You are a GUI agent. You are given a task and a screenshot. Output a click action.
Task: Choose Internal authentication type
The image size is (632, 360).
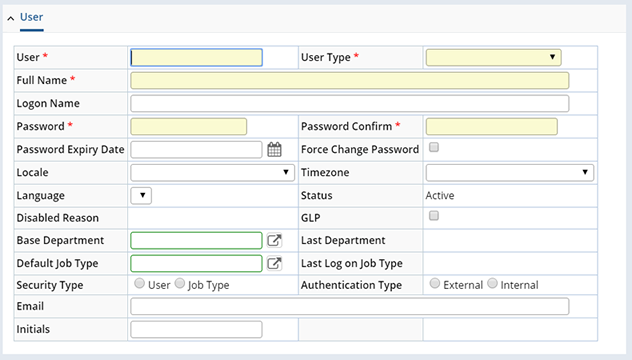pyautogui.click(x=492, y=283)
